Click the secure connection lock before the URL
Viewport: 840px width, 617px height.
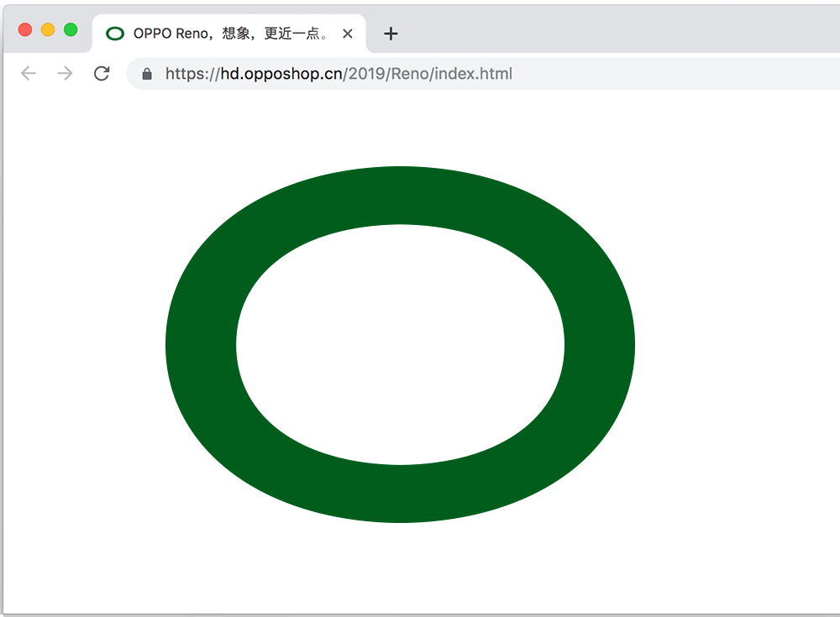(146, 73)
